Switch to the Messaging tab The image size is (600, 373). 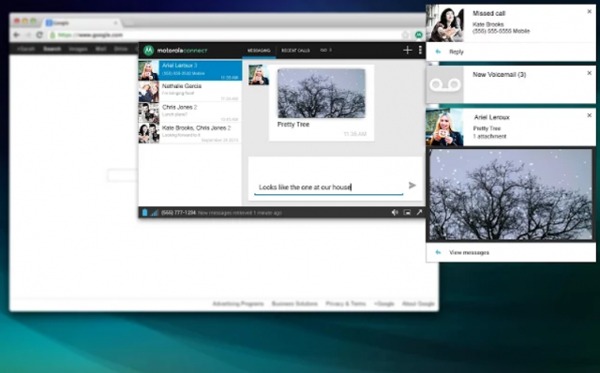259,50
